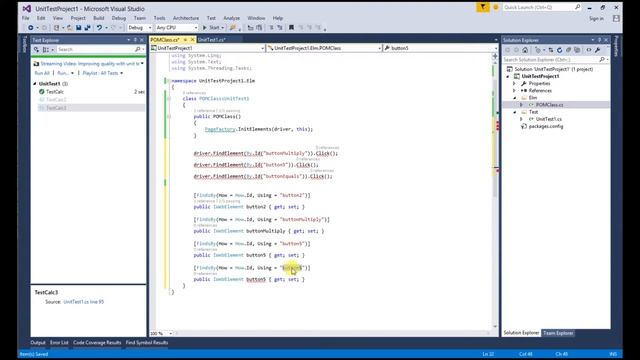Viewport: 640px width, 360px height.
Task: Click the group-by icon in Test Explorer
Action: click(x=46, y=49)
